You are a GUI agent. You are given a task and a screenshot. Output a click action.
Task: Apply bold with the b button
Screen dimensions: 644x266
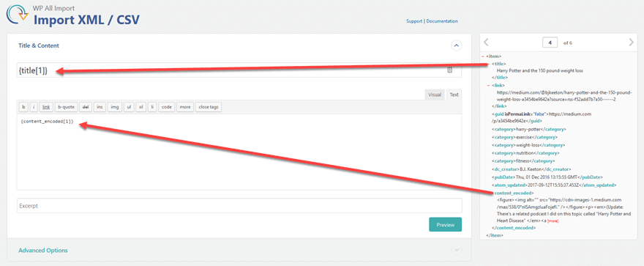(23, 107)
